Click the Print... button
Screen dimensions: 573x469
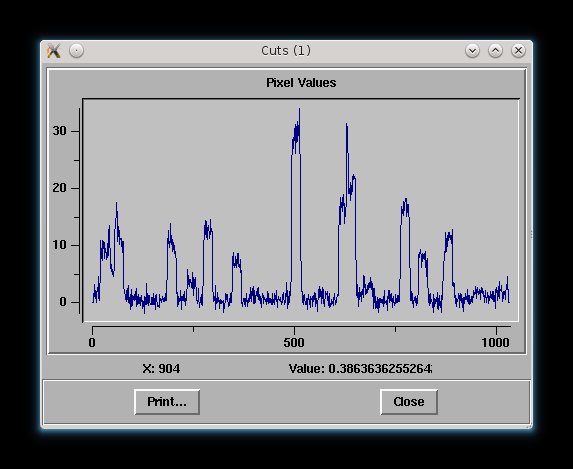167,402
